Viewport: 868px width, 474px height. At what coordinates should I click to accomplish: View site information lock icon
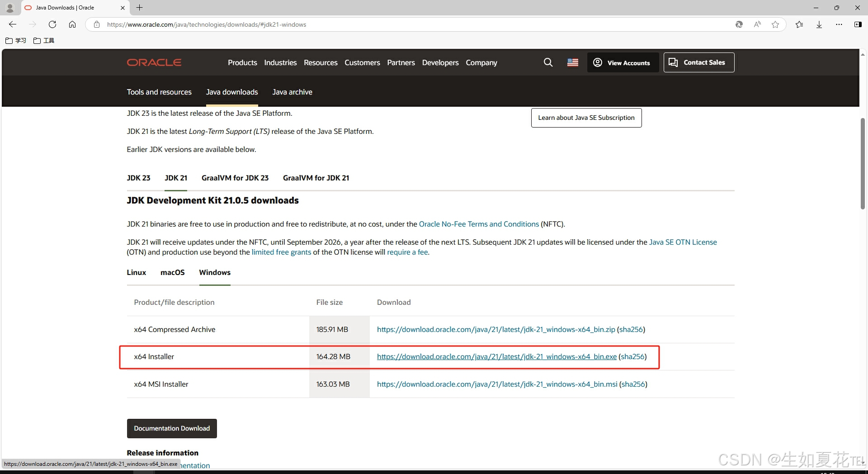tap(97, 24)
